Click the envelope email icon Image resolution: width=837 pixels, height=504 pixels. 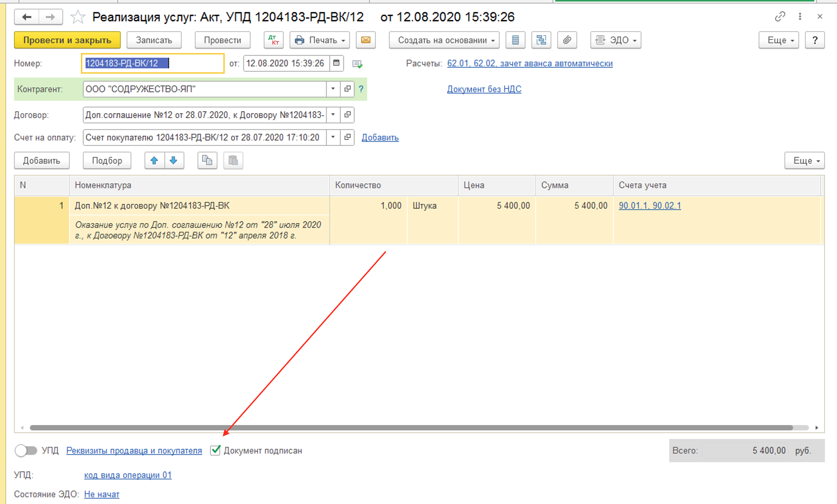click(365, 40)
